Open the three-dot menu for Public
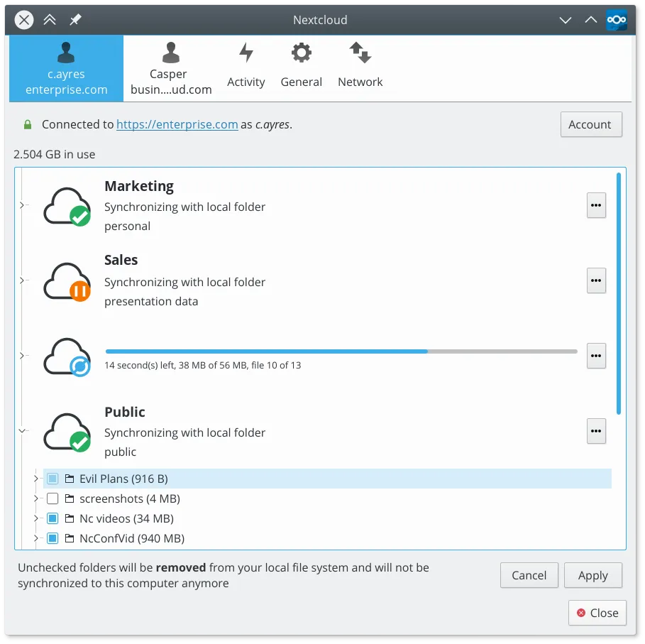 tap(596, 431)
